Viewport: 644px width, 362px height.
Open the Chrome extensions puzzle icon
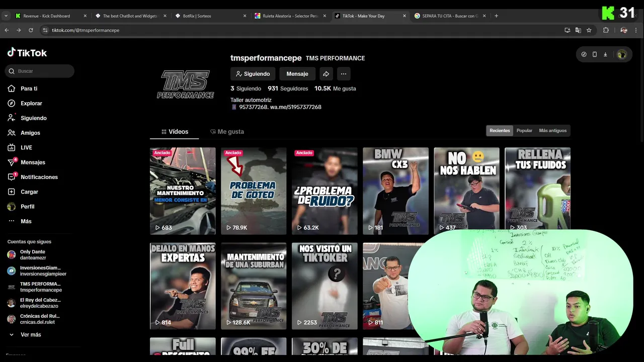click(606, 30)
